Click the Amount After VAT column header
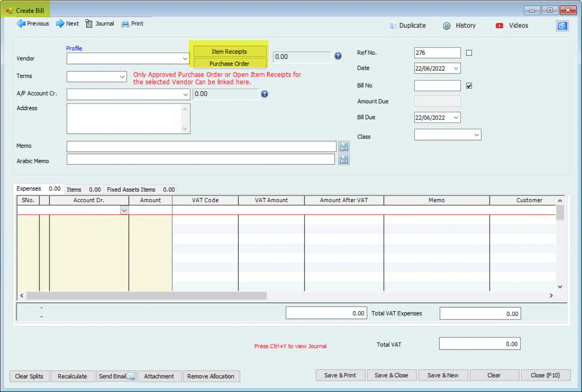Viewport: 582px width, 392px height. pos(344,200)
